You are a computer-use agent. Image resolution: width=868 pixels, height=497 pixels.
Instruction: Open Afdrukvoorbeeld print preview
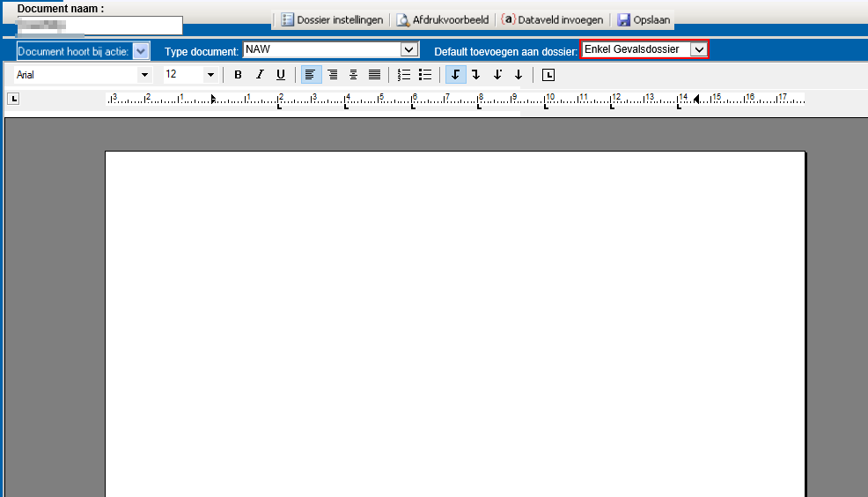coord(442,19)
